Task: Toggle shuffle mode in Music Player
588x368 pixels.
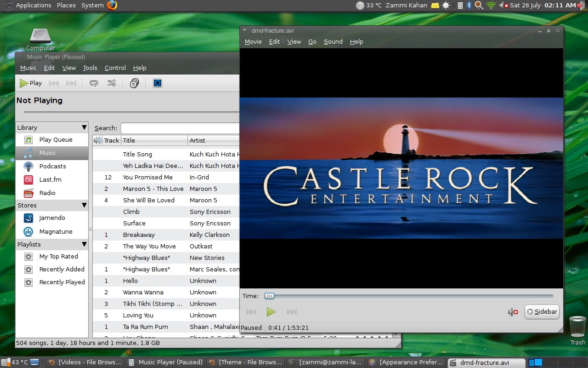Action: point(112,83)
